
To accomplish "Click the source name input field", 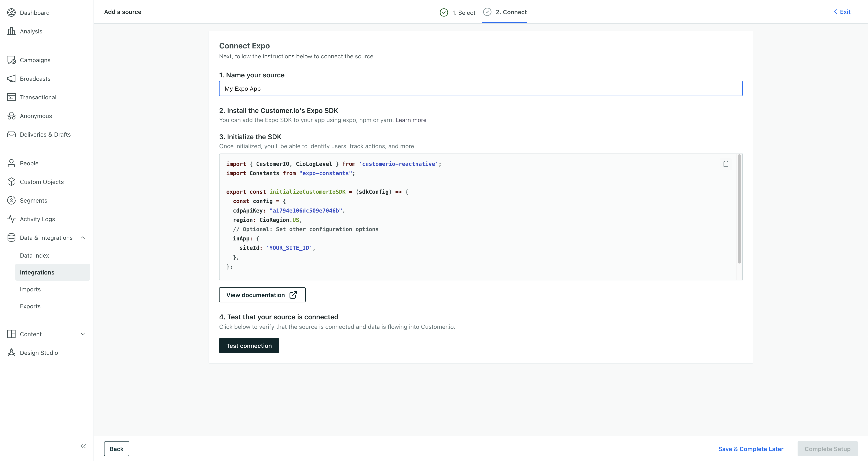I will pos(481,88).
